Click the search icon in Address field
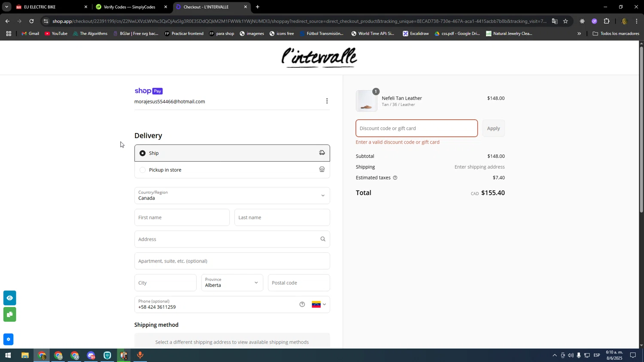This screenshot has height=362, width=644. click(x=323, y=239)
